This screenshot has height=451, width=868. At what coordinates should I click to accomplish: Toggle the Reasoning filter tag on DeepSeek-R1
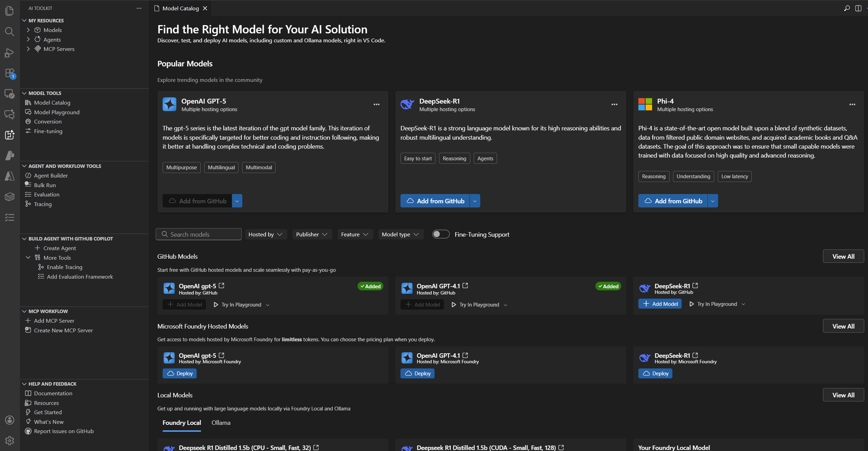pos(454,158)
